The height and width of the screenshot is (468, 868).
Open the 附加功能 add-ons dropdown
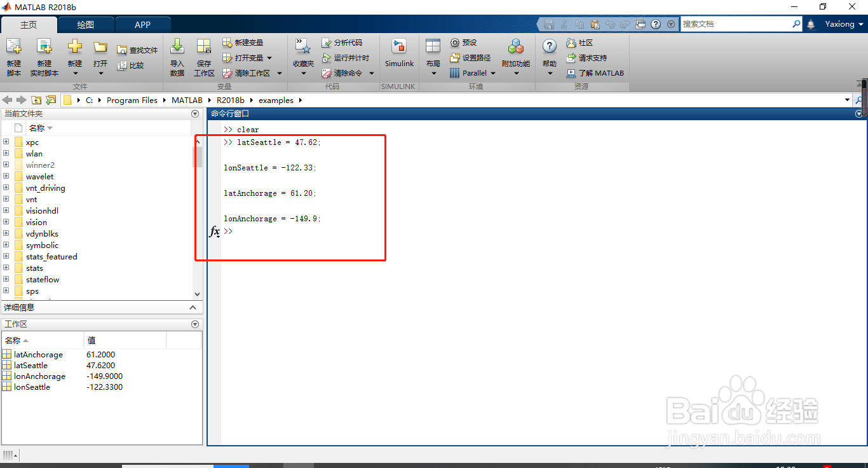tap(515, 73)
